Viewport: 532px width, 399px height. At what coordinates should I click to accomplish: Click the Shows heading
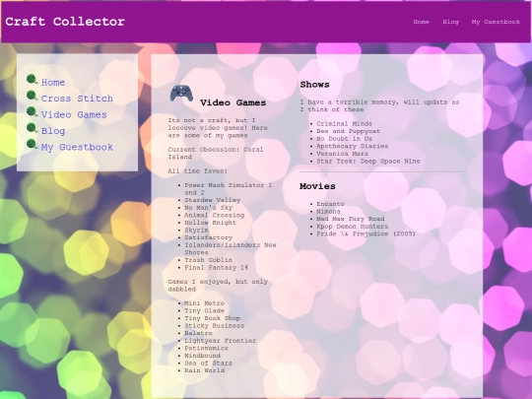314,85
